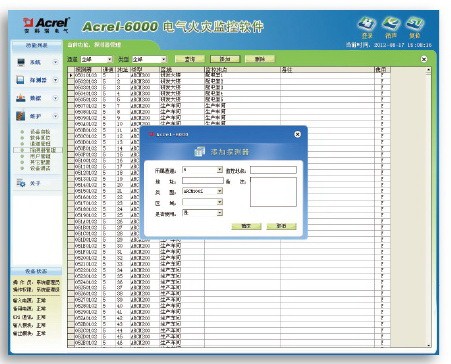Open the area (区域) dropdown in add dialog
Screen dimensions: 451x364
tap(220, 202)
